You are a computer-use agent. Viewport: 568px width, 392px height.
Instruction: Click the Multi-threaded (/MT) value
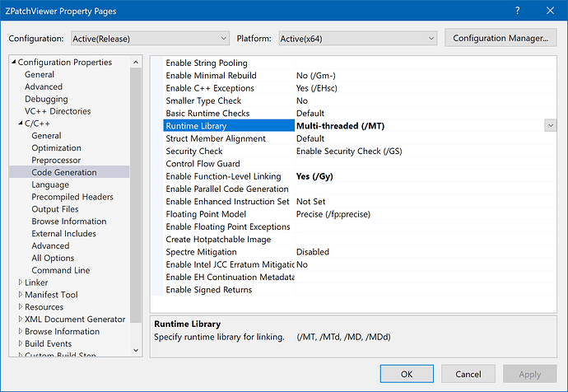coord(341,126)
